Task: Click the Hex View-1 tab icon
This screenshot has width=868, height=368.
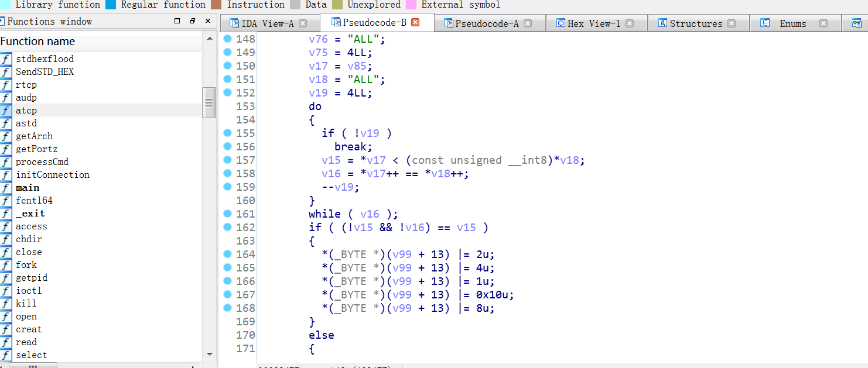Action: pyautogui.click(x=561, y=23)
